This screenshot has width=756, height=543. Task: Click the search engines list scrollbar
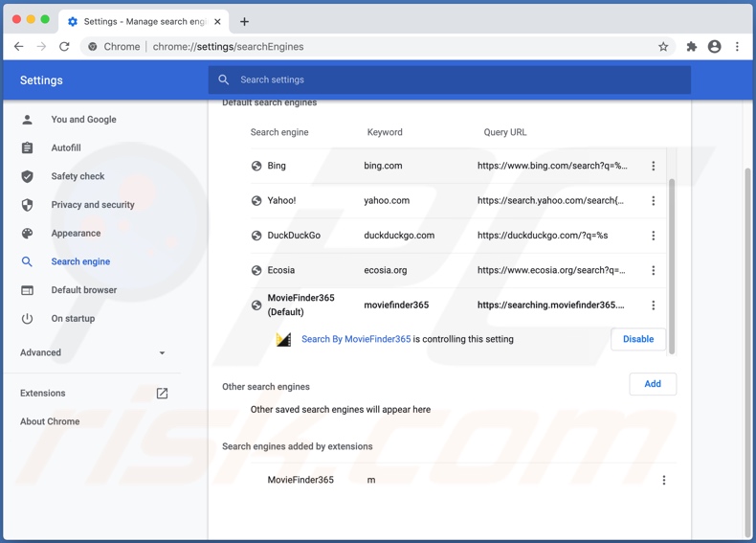click(x=672, y=266)
